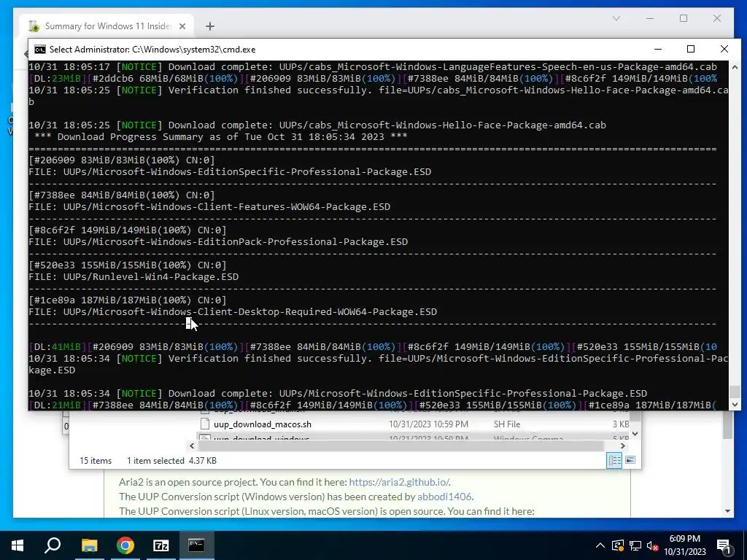This screenshot has height=560, width=747.
Task: Maximize the cmd.exe window
Action: [x=691, y=49]
